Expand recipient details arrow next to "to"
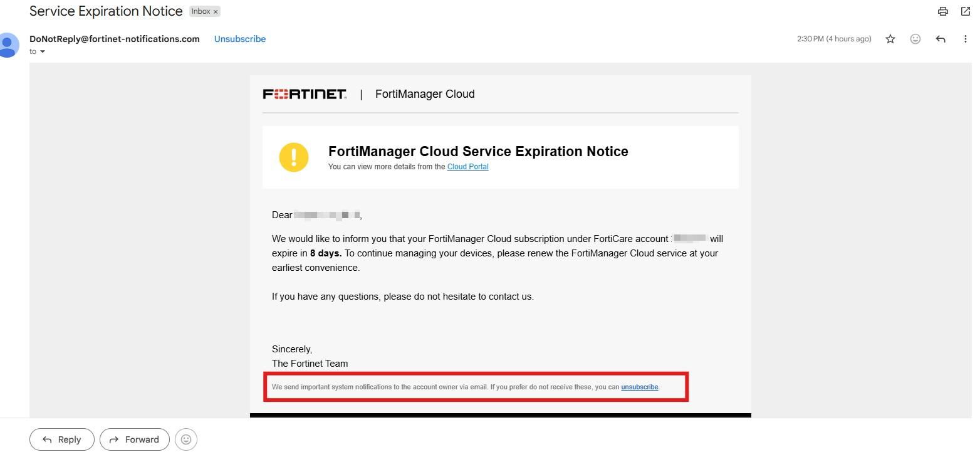This screenshot has height=452, width=980. [43, 51]
